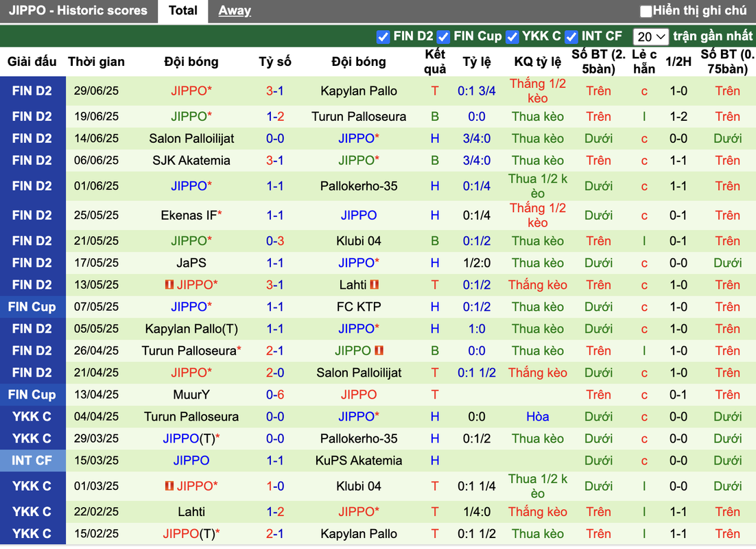This screenshot has height=549, width=756.
Task: Select the MuurY team name
Action: pos(191,395)
